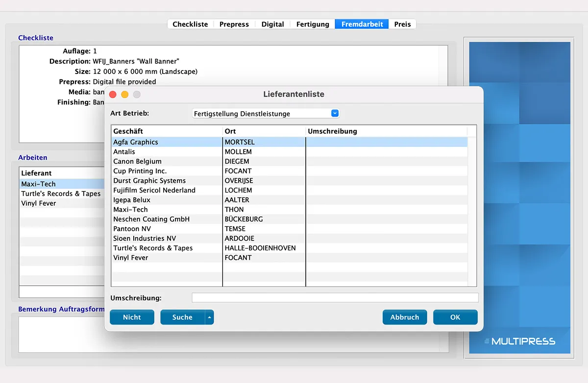Switch to the Checkliste tab

pyautogui.click(x=190, y=24)
